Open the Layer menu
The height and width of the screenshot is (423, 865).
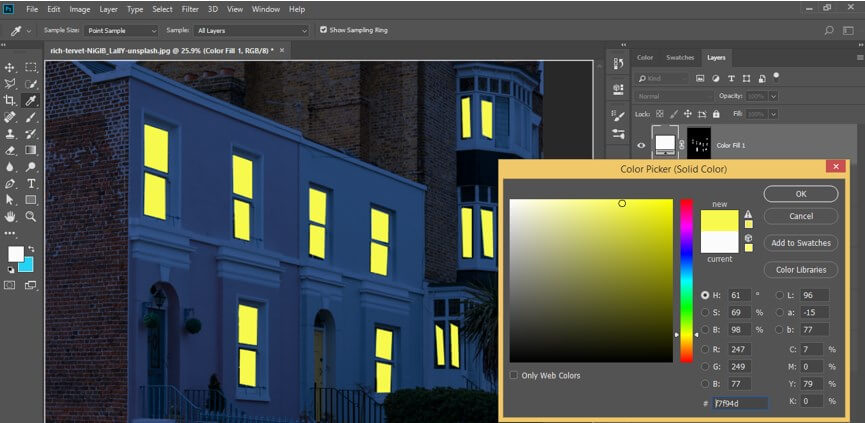tap(109, 9)
